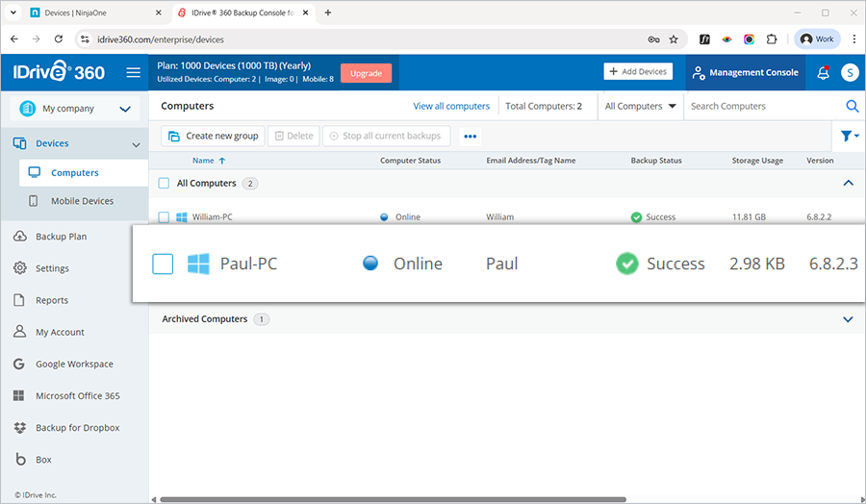Image resolution: width=866 pixels, height=504 pixels.
Task: Click the green Success icon for Paul-PC
Action: click(x=626, y=264)
